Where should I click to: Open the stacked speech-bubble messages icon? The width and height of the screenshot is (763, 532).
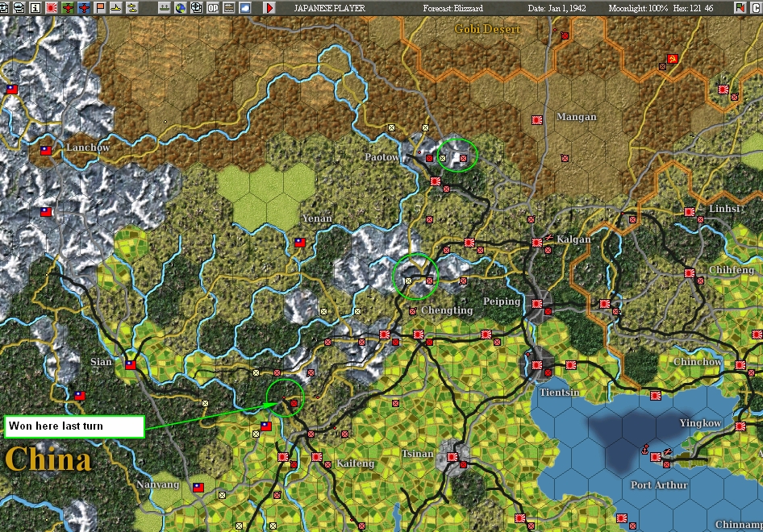(19, 8)
